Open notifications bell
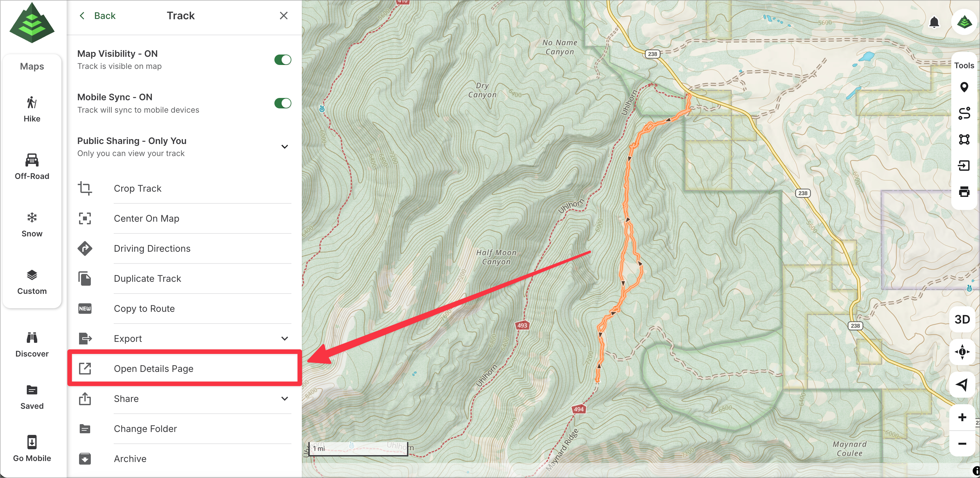The width and height of the screenshot is (980, 478). pyautogui.click(x=934, y=22)
